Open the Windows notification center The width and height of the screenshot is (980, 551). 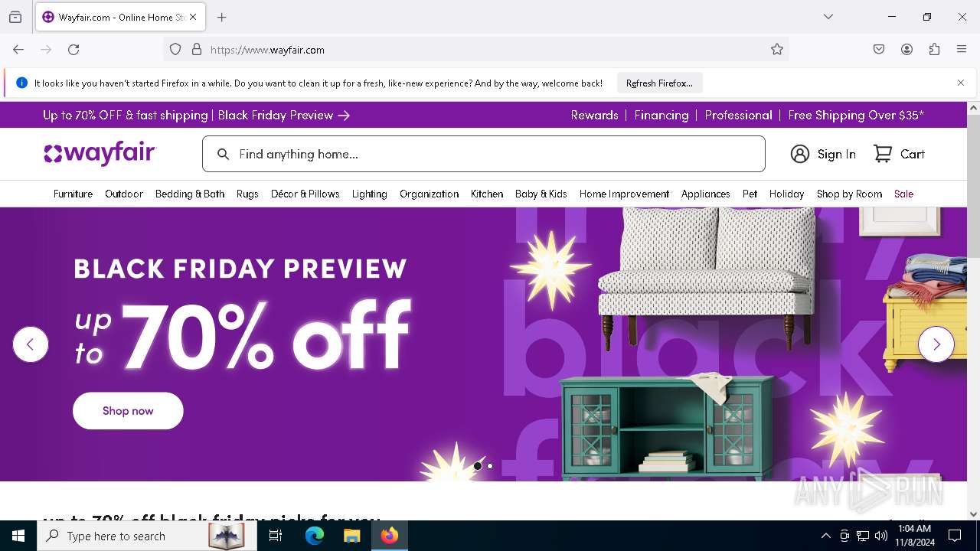click(955, 536)
